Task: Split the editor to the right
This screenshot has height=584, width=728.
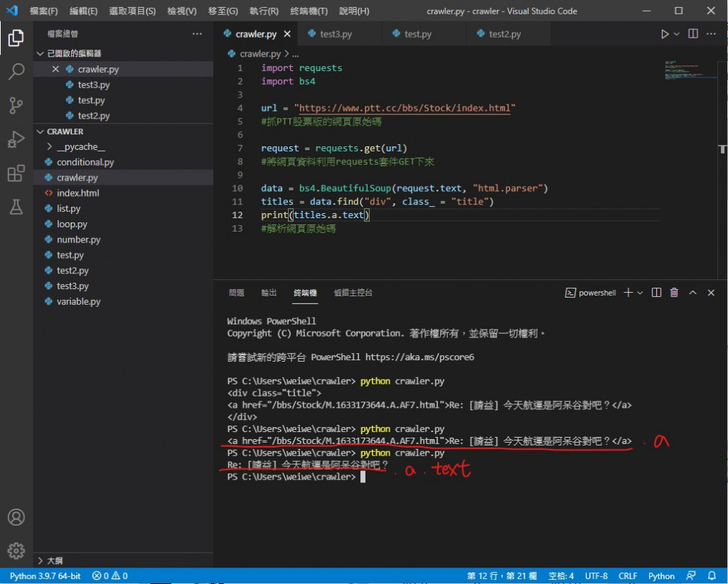Action: pos(692,34)
